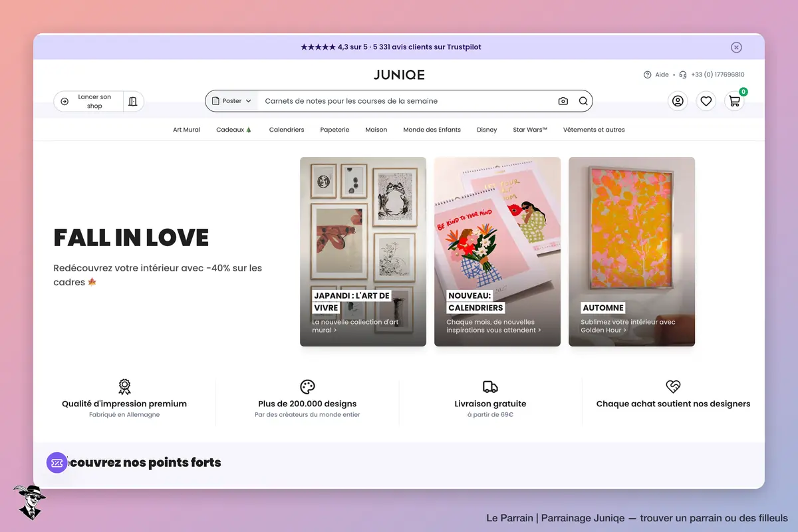
Task: Open the Art Mural menu
Action: pyautogui.click(x=187, y=130)
